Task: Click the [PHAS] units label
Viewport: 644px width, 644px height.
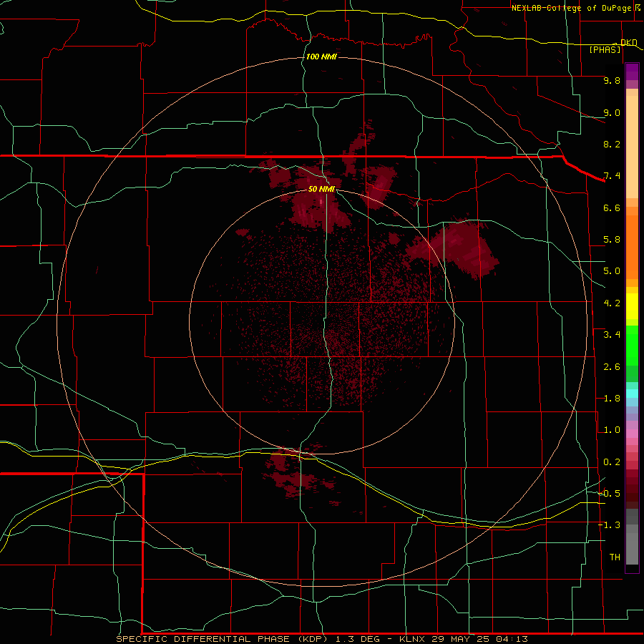Action: pyautogui.click(x=605, y=49)
